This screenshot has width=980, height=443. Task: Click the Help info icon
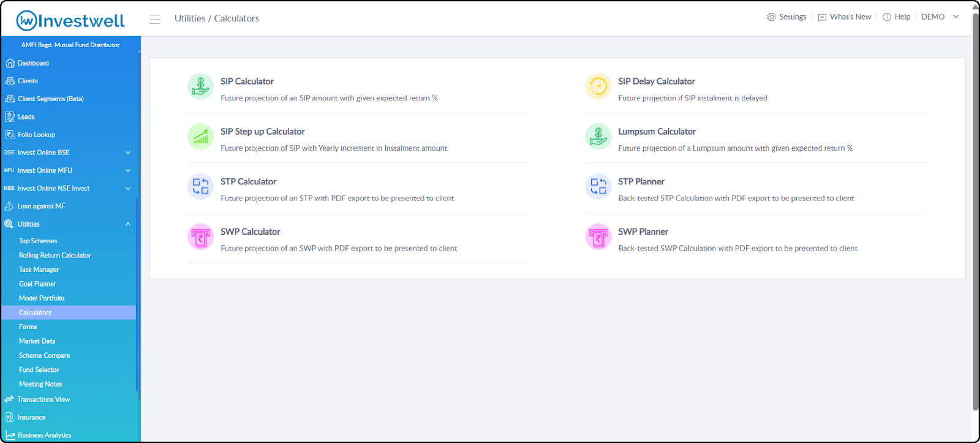[x=887, y=17]
